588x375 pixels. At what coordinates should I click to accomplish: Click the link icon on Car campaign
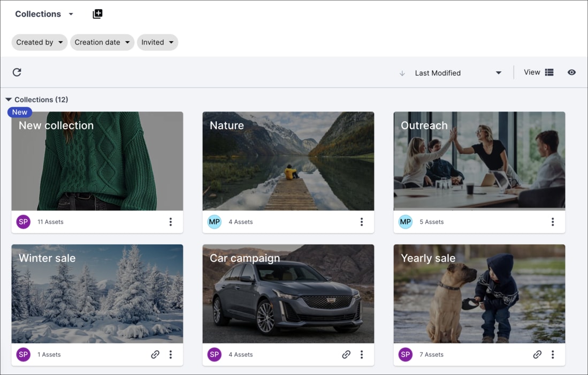click(x=346, y=354)
